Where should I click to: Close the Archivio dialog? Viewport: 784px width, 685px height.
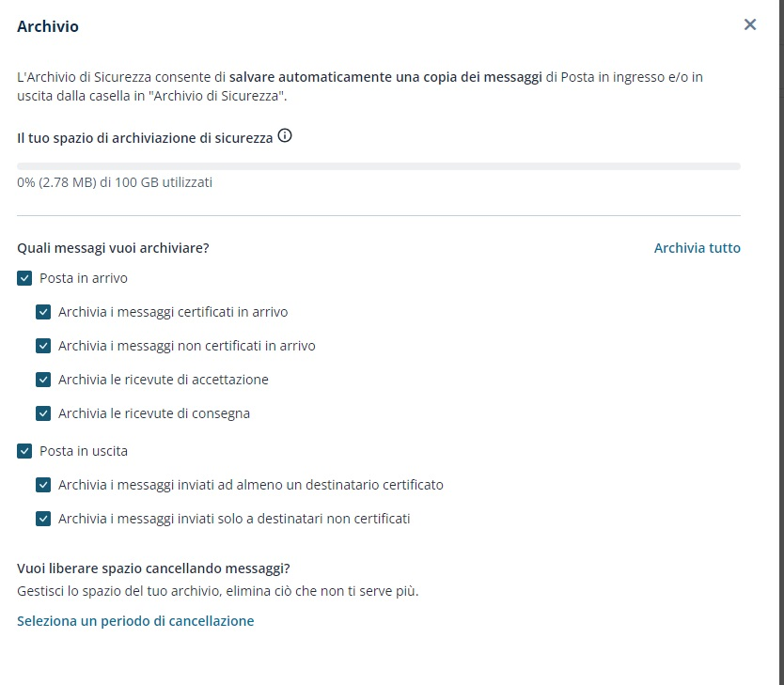(750, 25)
